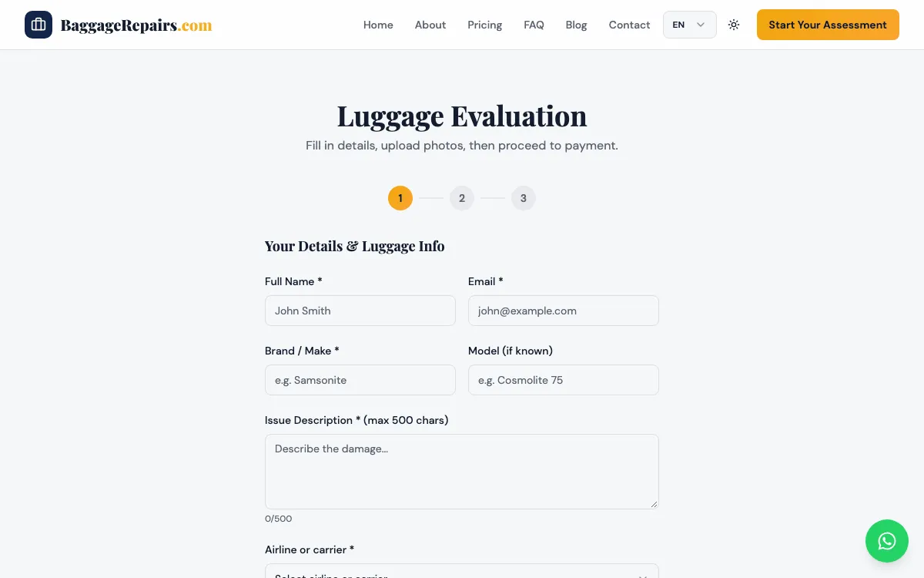Navigate to Pricing in the header
This screenshot has height=578, width=924.
tap(485, 25)
